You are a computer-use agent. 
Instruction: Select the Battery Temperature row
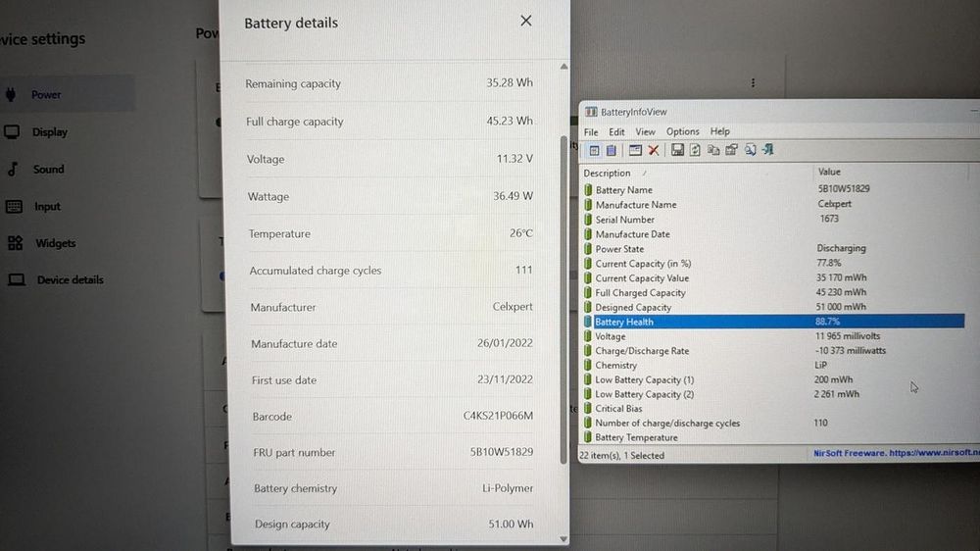point(774,437)
